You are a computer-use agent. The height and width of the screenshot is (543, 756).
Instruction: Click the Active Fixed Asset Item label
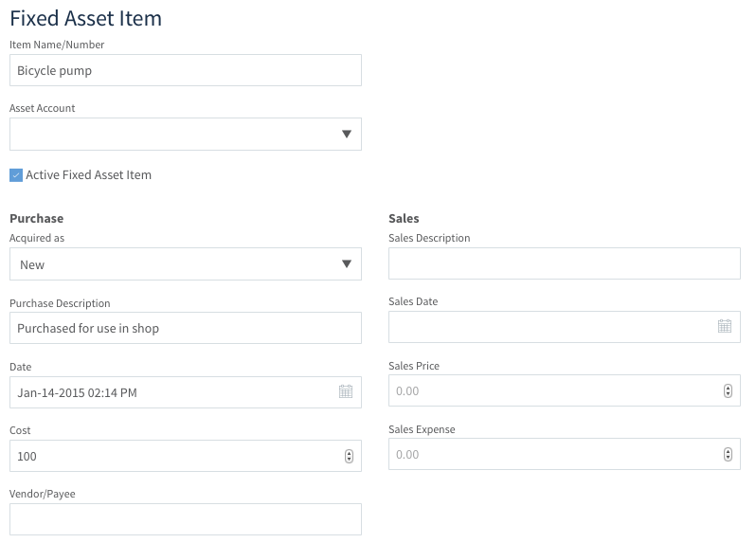point(89,175)
